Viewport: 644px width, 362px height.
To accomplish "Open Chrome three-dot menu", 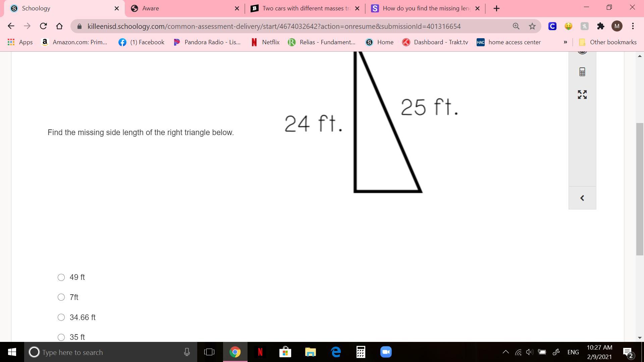I will coord(633,26).
